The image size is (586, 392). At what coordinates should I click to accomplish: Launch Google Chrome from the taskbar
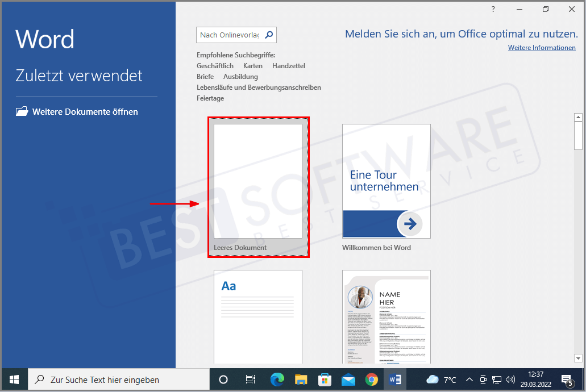[x=370, y=379]
